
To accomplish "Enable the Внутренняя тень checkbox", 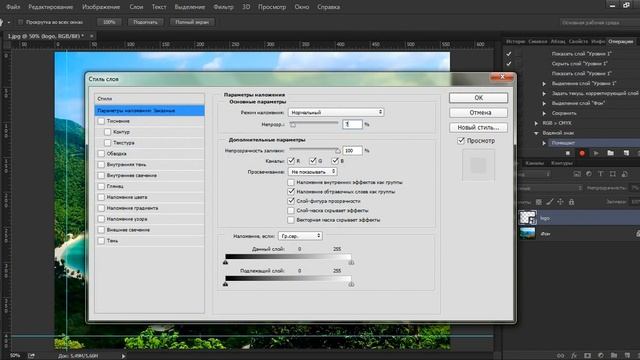I will pos(101,164).
